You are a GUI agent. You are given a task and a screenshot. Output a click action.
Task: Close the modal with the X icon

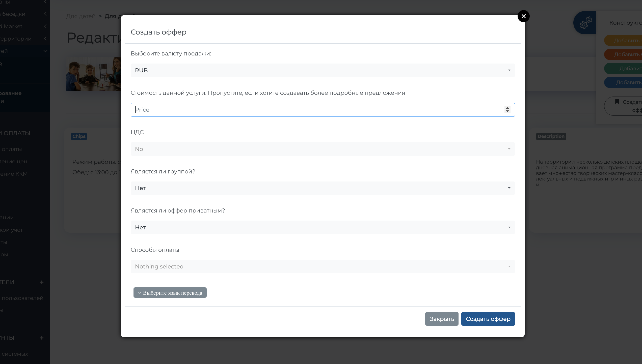pos(523,16)
